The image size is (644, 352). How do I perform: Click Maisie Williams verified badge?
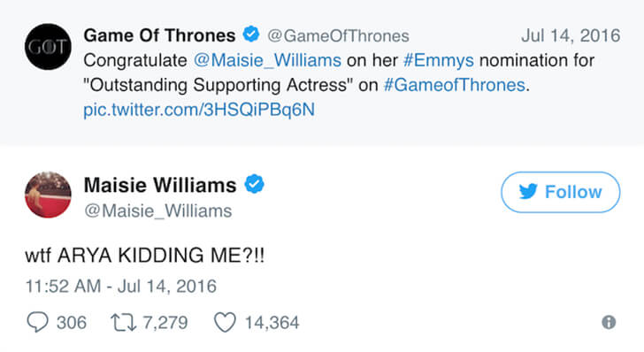coord(255,184)
